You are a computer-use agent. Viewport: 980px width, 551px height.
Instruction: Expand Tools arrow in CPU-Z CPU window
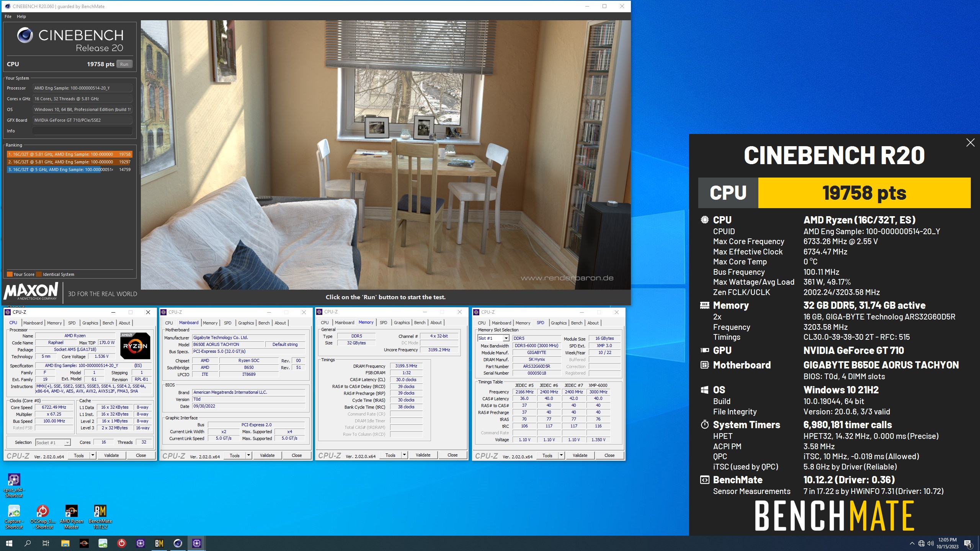93,455
